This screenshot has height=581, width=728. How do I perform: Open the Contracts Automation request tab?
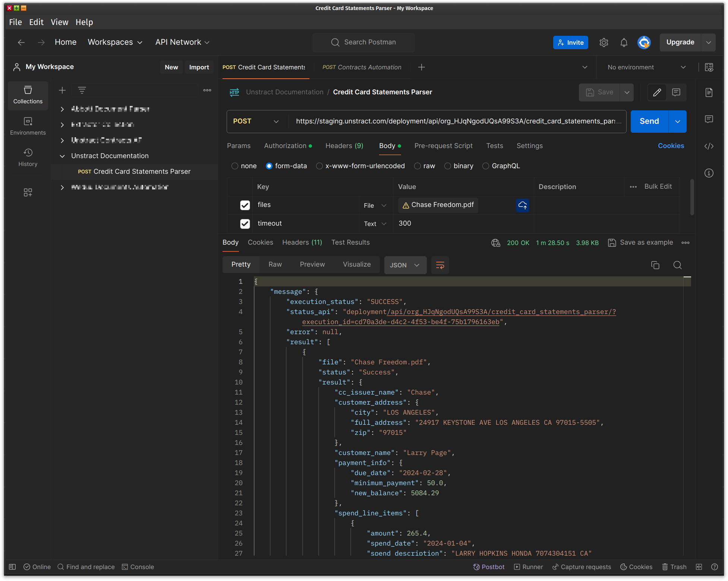click(x=362, y=67)
